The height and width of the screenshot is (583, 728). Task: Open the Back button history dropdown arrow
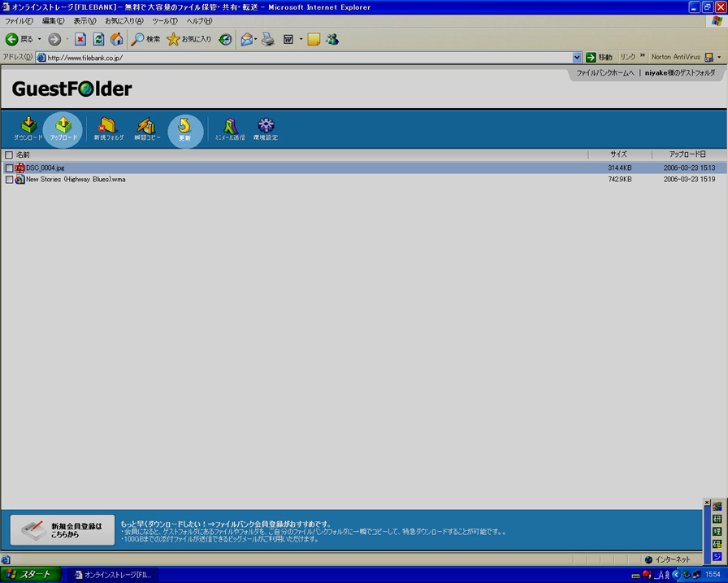pos(40,40)
